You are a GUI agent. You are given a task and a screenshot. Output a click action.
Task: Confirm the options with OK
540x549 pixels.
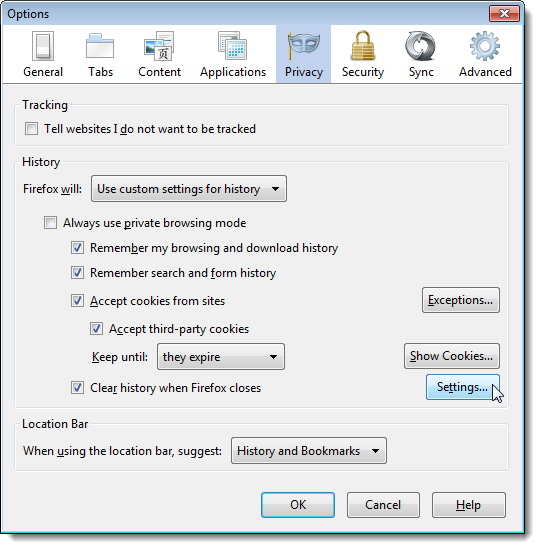[298, 505]
